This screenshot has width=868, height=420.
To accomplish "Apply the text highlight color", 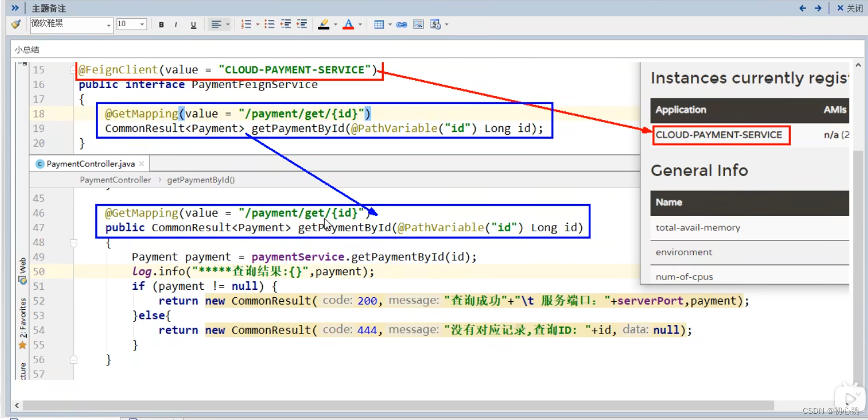I will tap(324, 24).
